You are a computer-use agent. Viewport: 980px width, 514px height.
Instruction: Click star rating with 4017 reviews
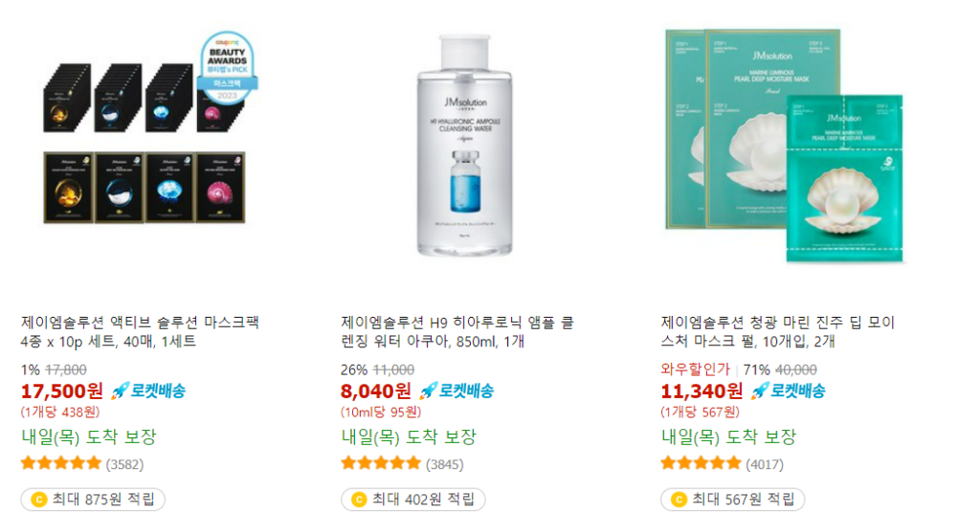[701, 463]
